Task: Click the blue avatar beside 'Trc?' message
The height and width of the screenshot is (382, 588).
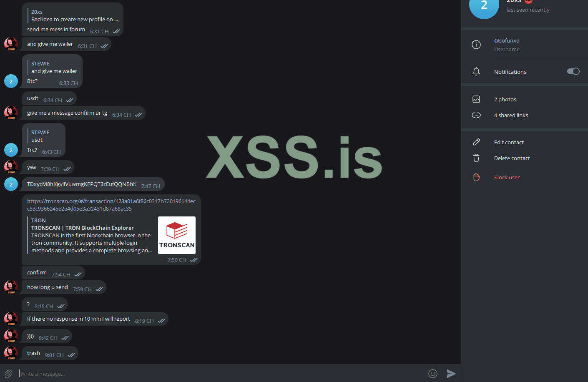Action: [11, 150]
